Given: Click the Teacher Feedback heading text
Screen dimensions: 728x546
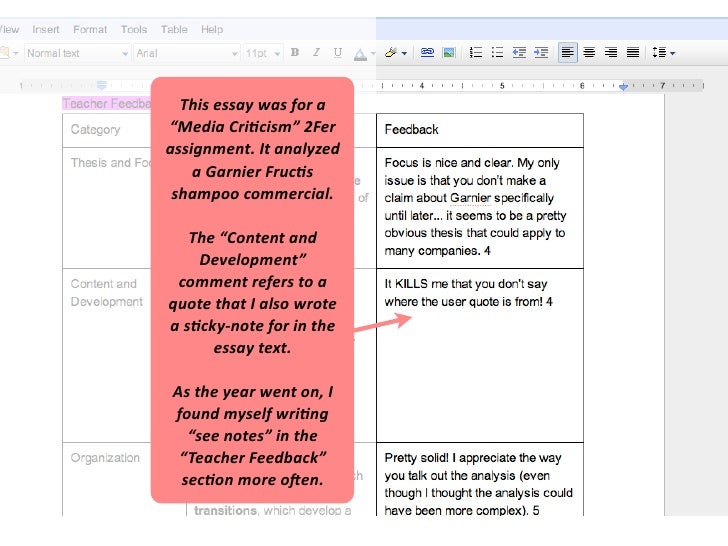Looking at the screenshot, I should pyautogui.click(x=106, y=104).
